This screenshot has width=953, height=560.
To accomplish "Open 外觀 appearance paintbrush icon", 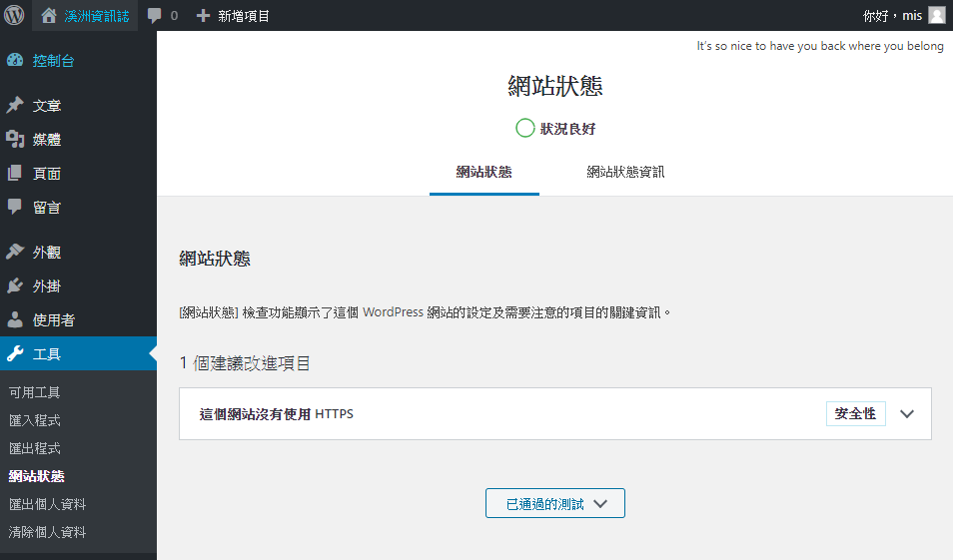I will [x=15, y=252].
